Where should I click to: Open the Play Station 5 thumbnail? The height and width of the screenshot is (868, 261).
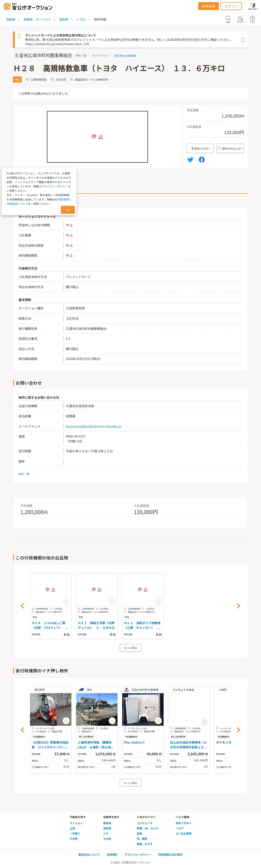tap(142, 709)
